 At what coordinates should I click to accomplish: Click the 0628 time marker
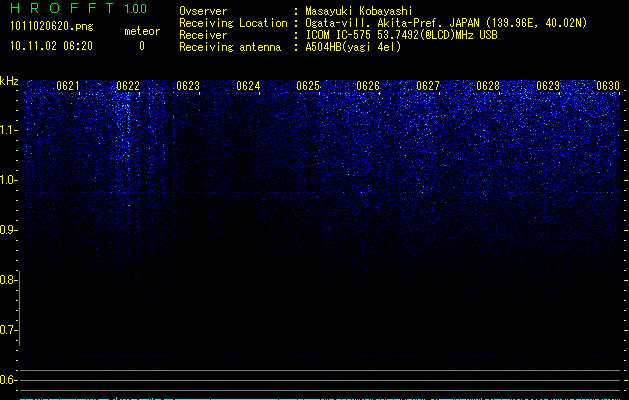(x=488, y=86)
